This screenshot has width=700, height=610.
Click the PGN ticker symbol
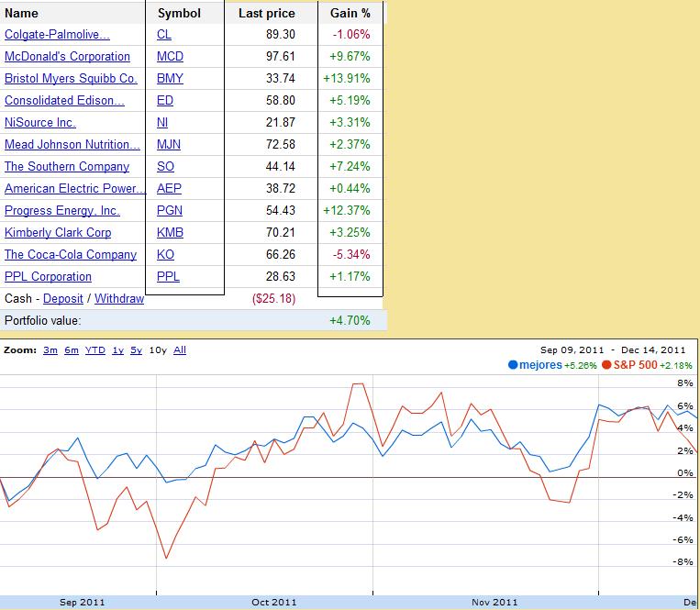click(x=170, y=210)
